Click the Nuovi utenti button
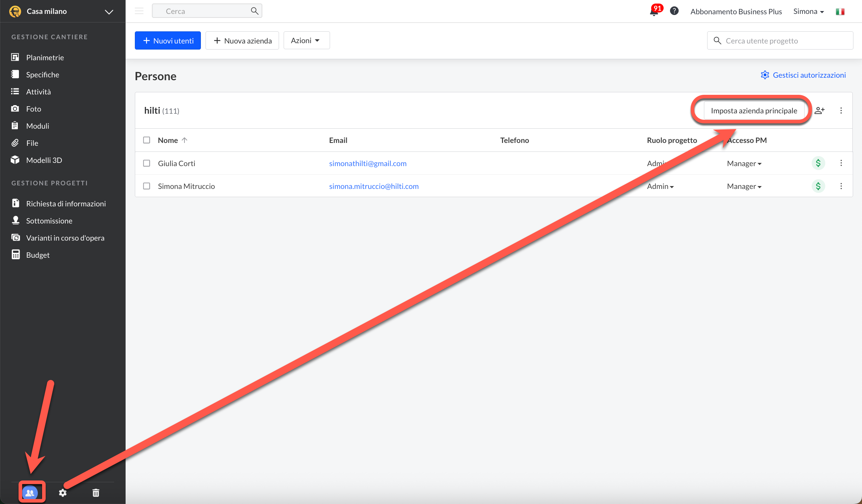 (168, 41)
